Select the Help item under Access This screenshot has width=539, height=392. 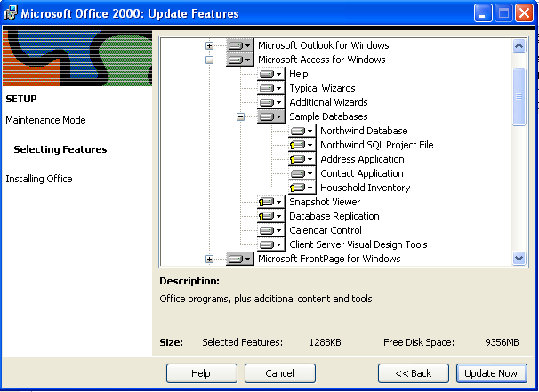coord(298,74)
